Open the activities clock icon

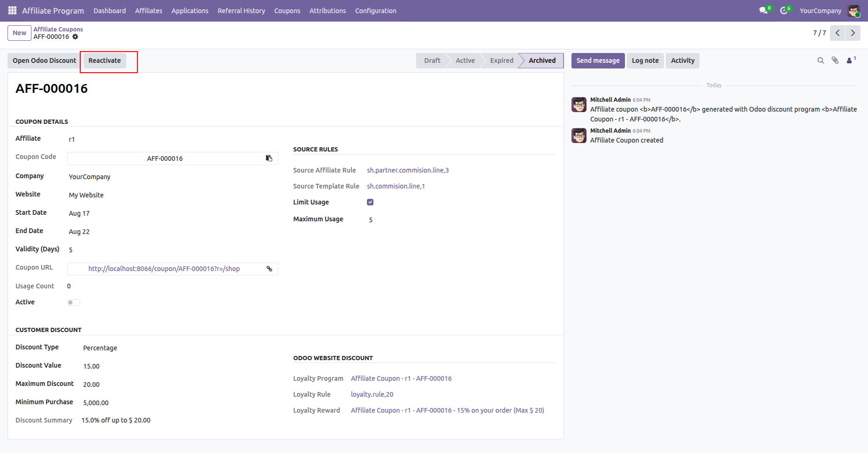tap(784, 10)
